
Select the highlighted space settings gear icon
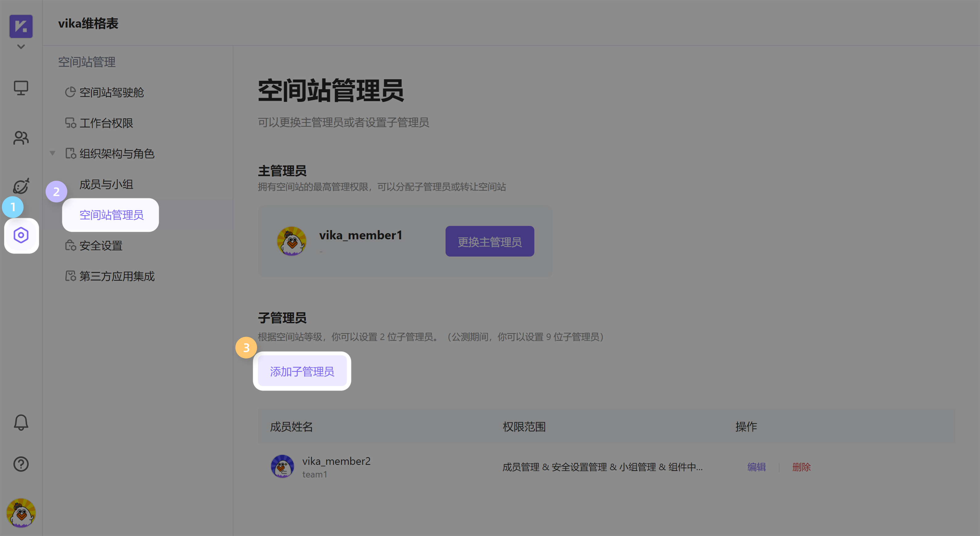[21, 236]
